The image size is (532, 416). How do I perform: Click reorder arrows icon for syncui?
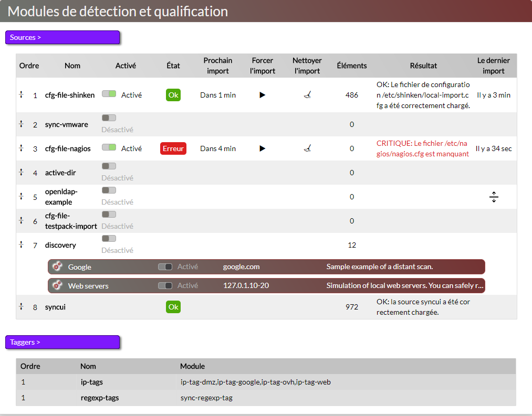22,307
